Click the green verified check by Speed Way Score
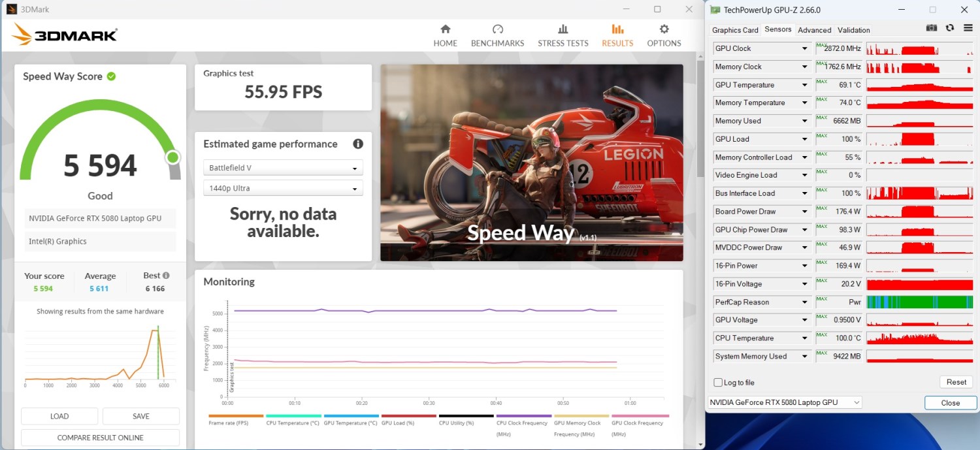 pyautogui.click(x=111, y=76)
